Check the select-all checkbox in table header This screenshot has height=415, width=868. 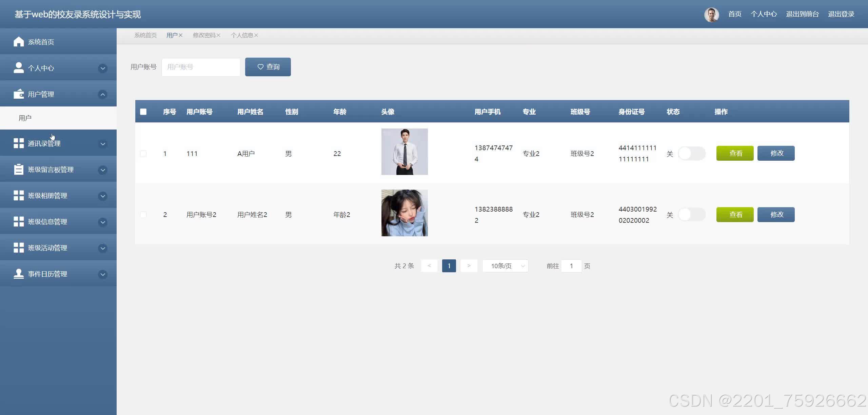[x=143, y=112]
